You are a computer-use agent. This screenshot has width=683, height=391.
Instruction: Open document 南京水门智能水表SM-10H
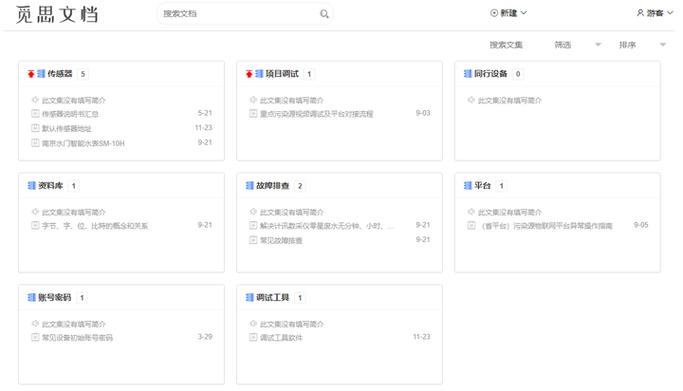83,143
